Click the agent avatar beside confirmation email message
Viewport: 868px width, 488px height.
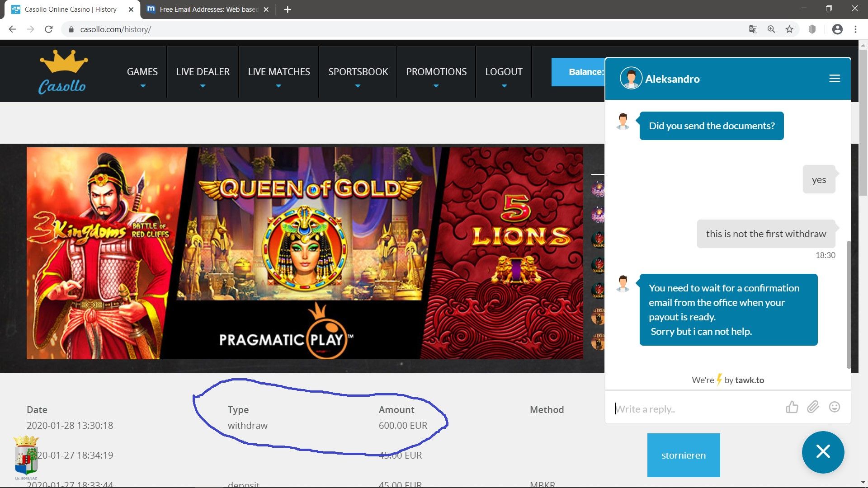pyautogui.click(x=623, y=284)
